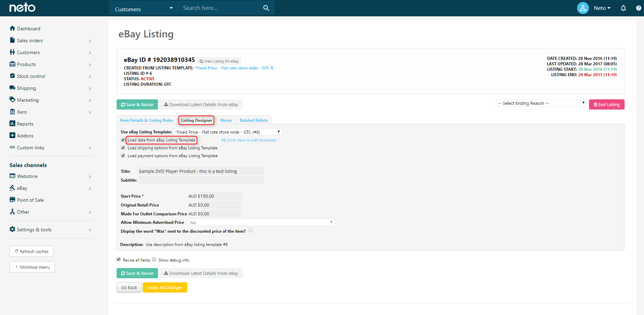Click the Addons plus icon
The width and height of the screenshot is (644, 315).
pos(13,135)
